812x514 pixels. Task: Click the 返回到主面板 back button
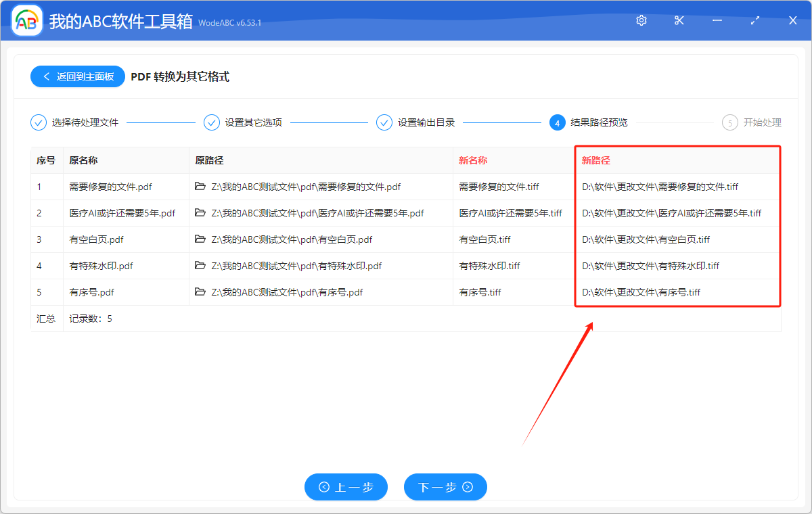tap(77, 76)
